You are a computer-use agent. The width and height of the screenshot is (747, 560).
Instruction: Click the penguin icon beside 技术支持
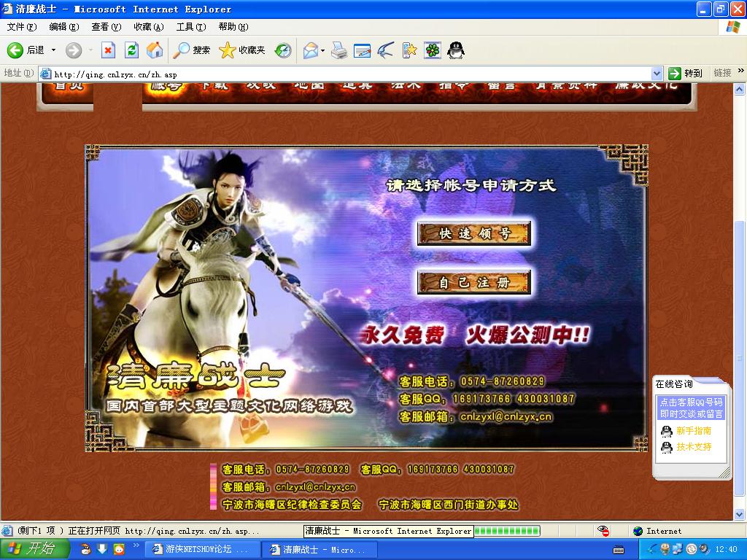click(x=667, y=447)
